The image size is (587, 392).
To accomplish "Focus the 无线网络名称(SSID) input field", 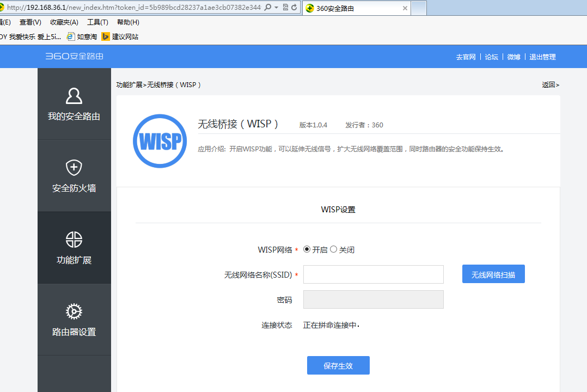I will (x=373, y=274).
